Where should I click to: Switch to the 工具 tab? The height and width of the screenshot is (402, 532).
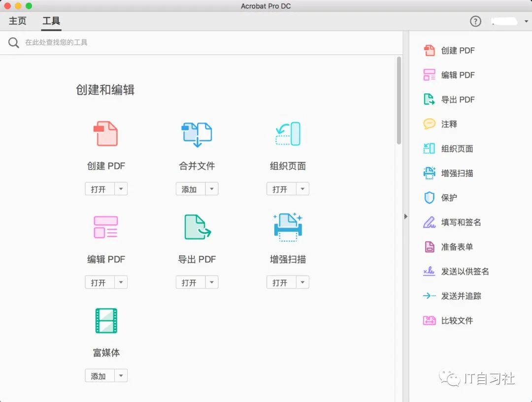click(51, 21)
